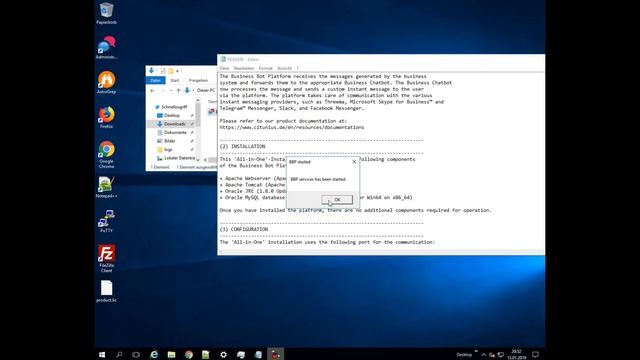The image size is (640, 360).
Task: Click the taskbar search magnifier
Action: click(119, 354)
